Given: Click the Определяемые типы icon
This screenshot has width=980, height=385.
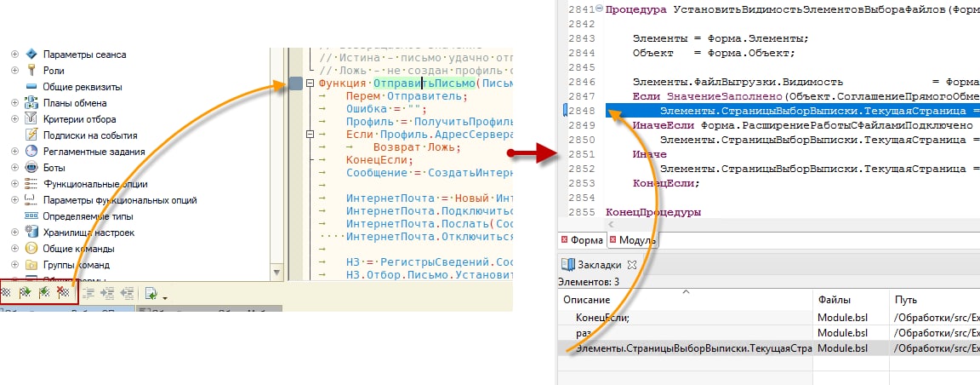Looking at the screenshot, I should (x=31, y=216).
